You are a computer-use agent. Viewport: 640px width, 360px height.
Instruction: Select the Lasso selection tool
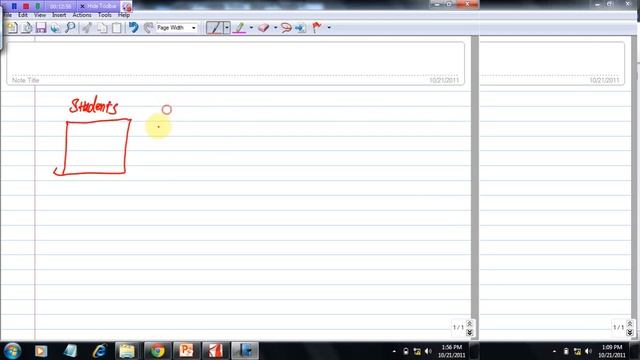coord(286,28)
